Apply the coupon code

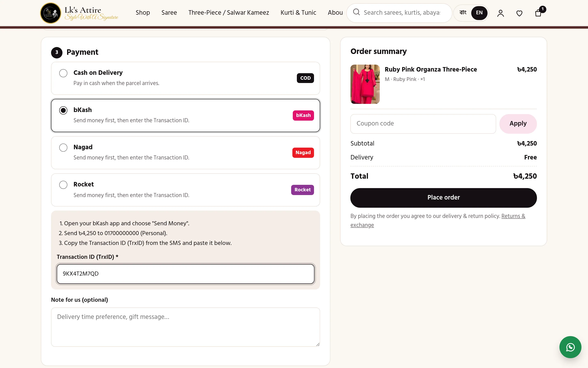point(518,124)
